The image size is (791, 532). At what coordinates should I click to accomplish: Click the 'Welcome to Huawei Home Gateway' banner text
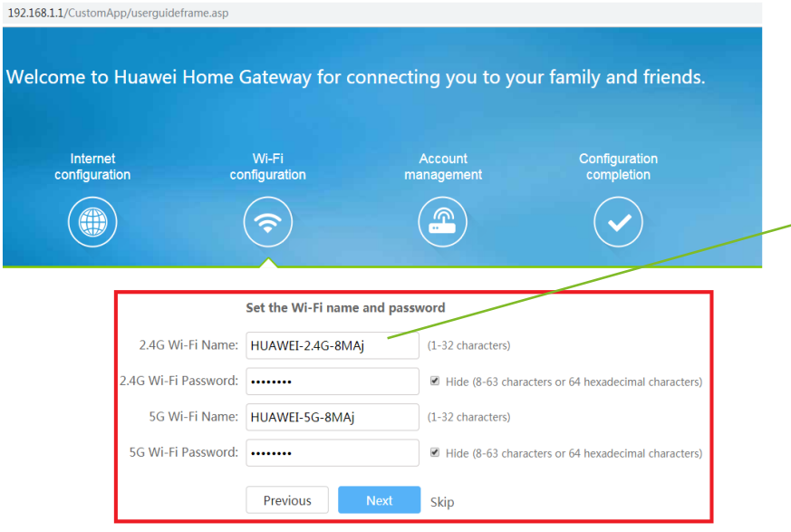(356, 77)
